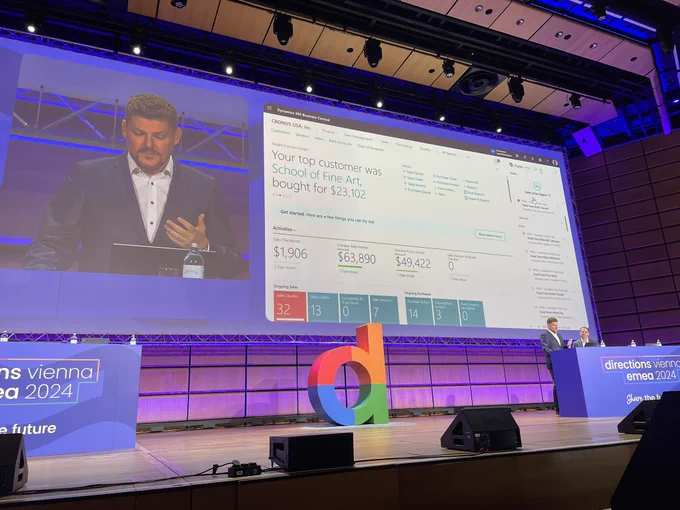
Task: Open All Reports in navigation bar
Action: 449,153
